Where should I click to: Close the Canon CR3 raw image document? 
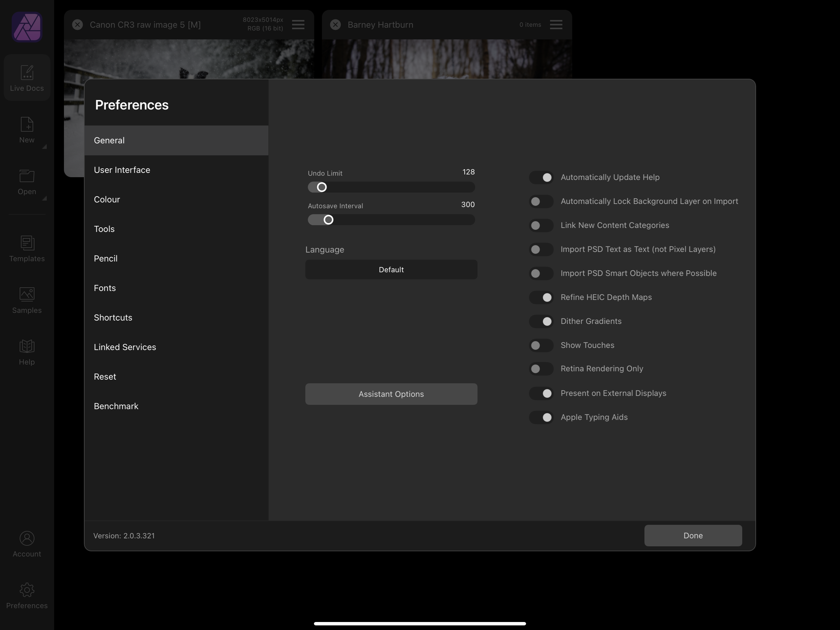[77, 25]
